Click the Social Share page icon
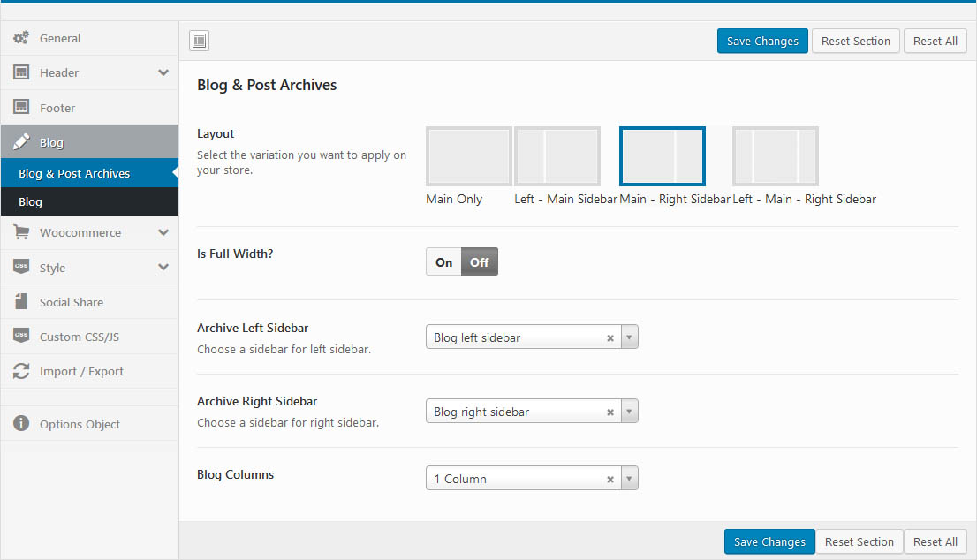This screenshot has height=560, width=977. pyautogui.click(x=21, y=302)
